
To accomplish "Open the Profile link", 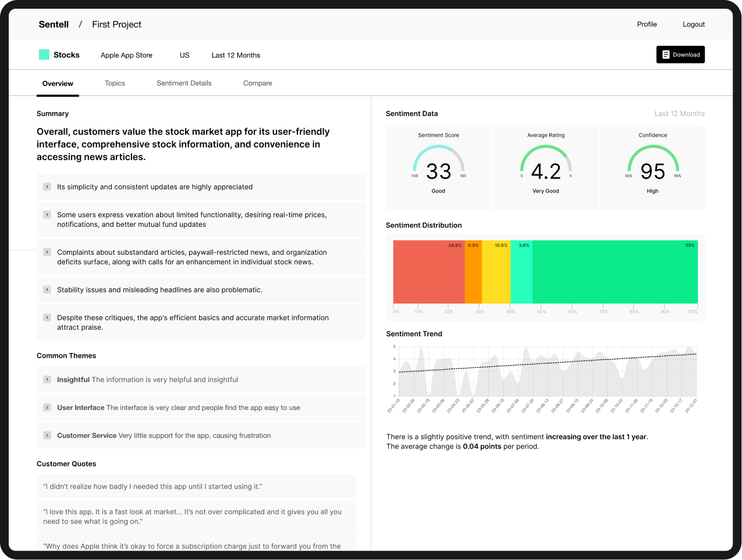I will tap(647, 24).
